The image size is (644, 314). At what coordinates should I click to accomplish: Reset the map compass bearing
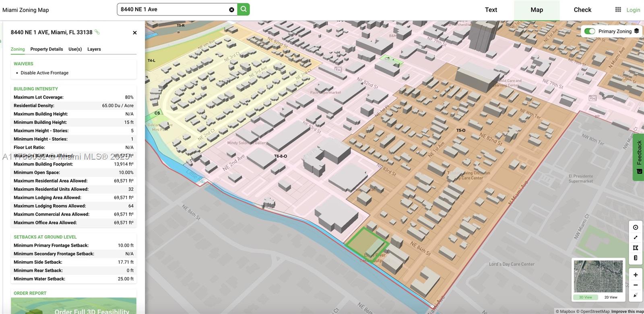click(x=636, y=296)
